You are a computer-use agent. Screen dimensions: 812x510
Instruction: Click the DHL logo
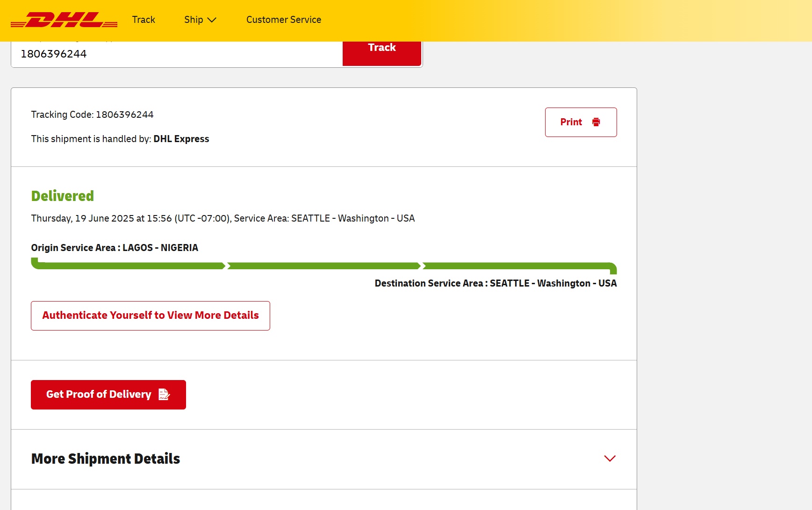point(64,20)
